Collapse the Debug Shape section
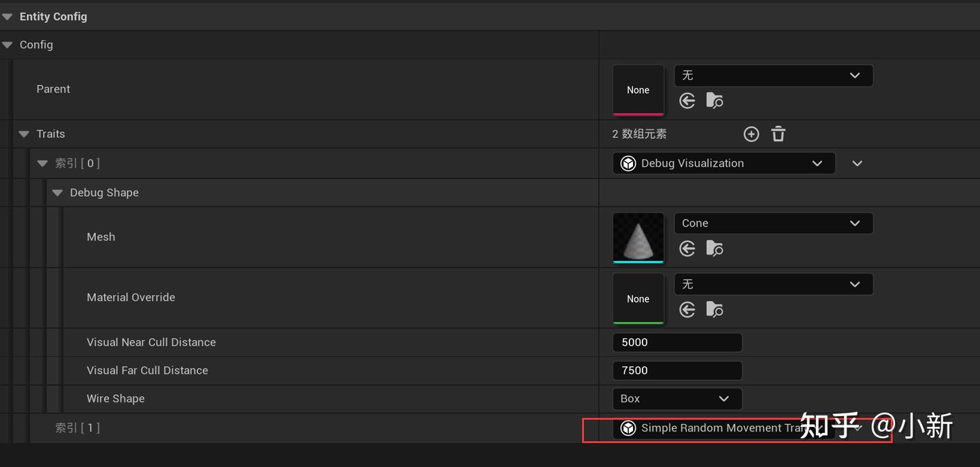 pyautogui.click(x=58, y=193)
